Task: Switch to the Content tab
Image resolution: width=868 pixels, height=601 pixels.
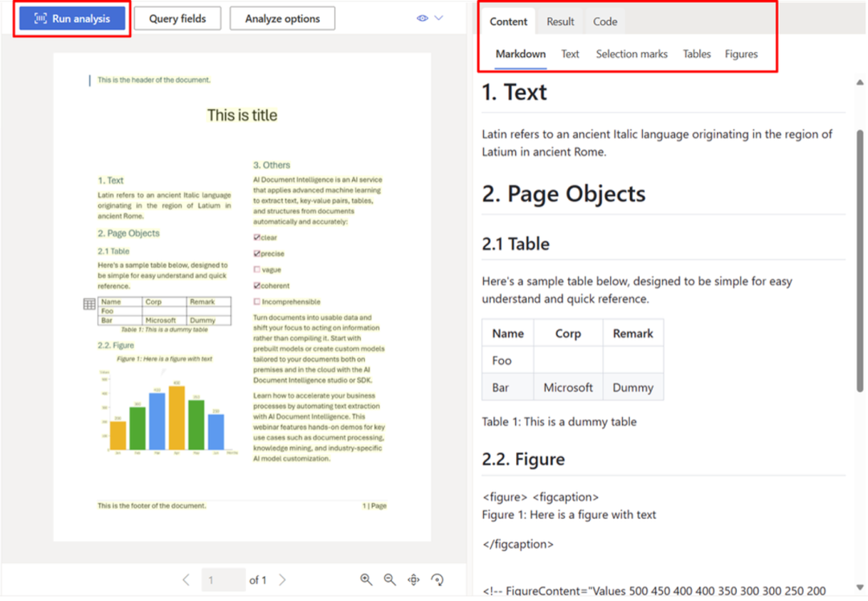Action: coord(508,22)
